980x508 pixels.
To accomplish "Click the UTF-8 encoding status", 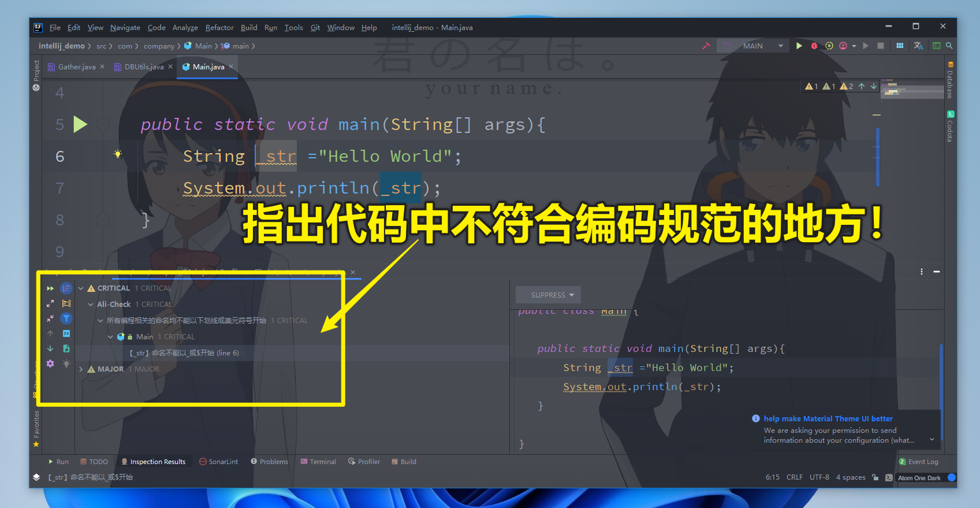I will click(819, 477).
